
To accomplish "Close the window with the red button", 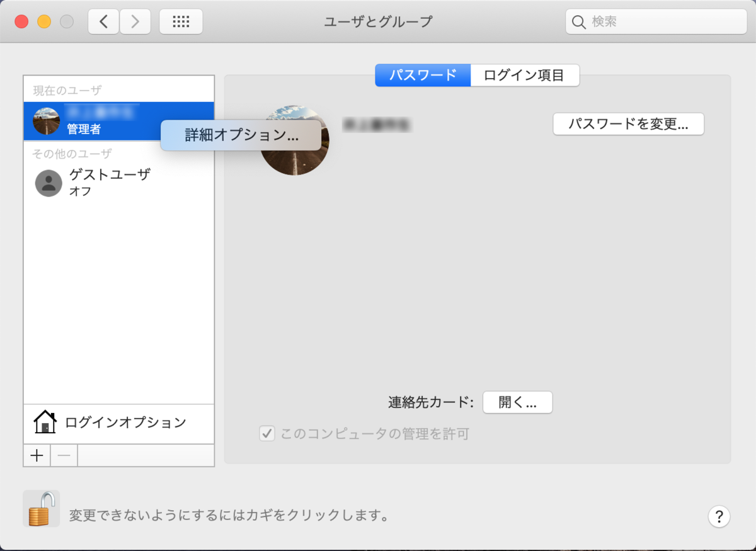I will pyautogui.click(x=22, y=22).
